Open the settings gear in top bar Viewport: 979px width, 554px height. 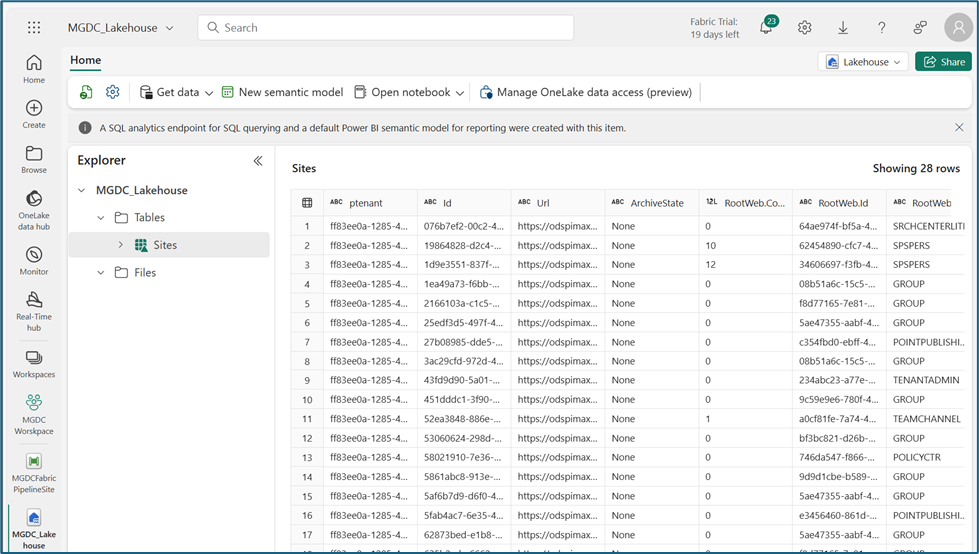pos(804,27)
